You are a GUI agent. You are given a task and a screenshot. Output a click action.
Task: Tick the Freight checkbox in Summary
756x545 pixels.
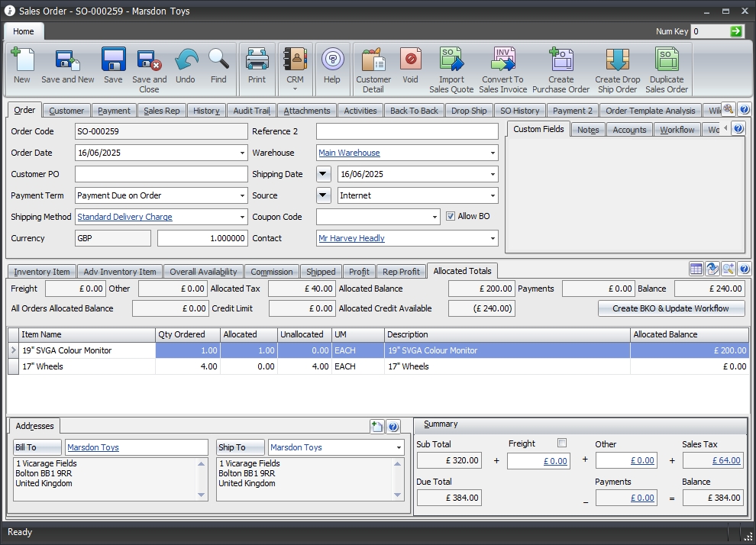562,443
